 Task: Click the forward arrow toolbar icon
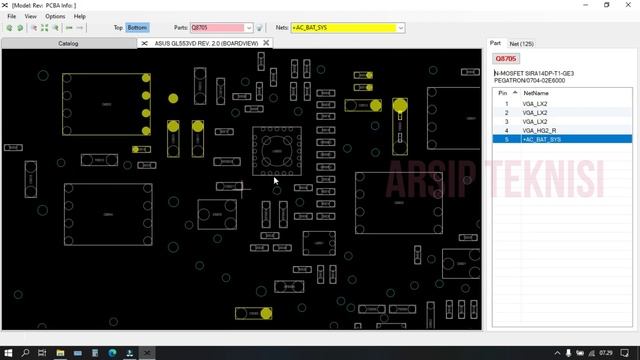pyautogui.click(x=80, y=28)
